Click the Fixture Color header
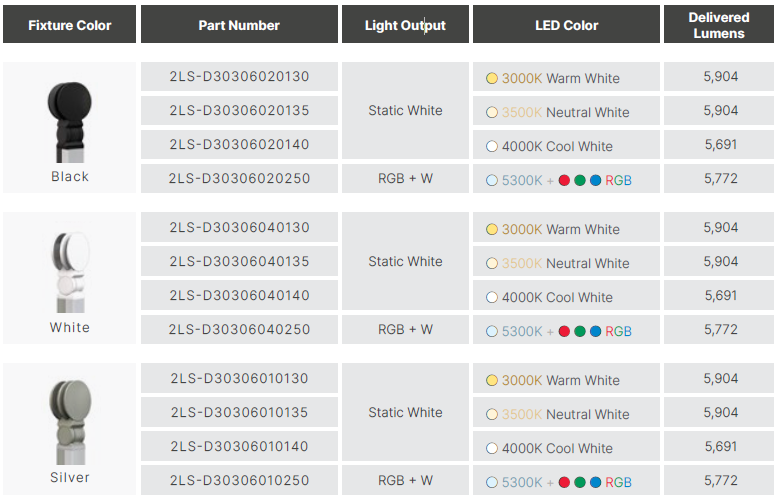The height and width of the screenshot is (499, 775). point(69,25)
